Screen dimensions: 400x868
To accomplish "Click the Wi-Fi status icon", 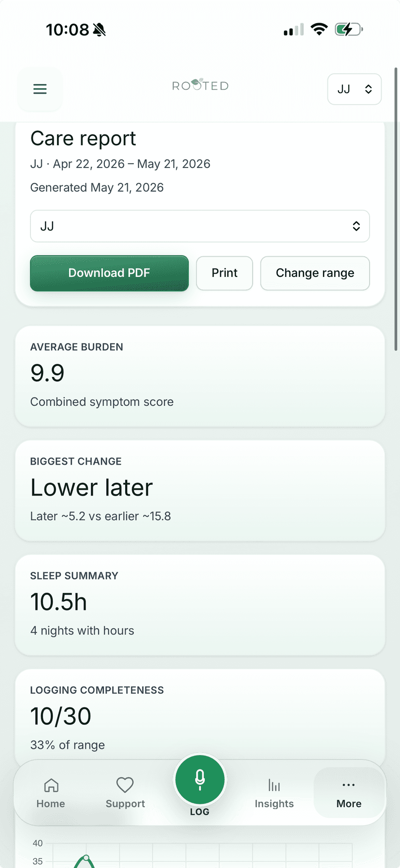I will pyautogui.click(x=319, y=29).
